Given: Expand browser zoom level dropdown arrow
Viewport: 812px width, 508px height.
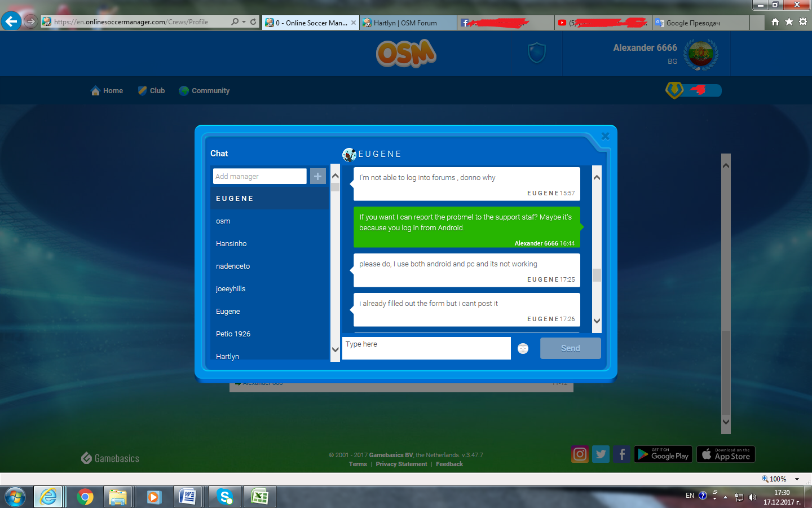Looking at the screenshot, I should [797, 479].
